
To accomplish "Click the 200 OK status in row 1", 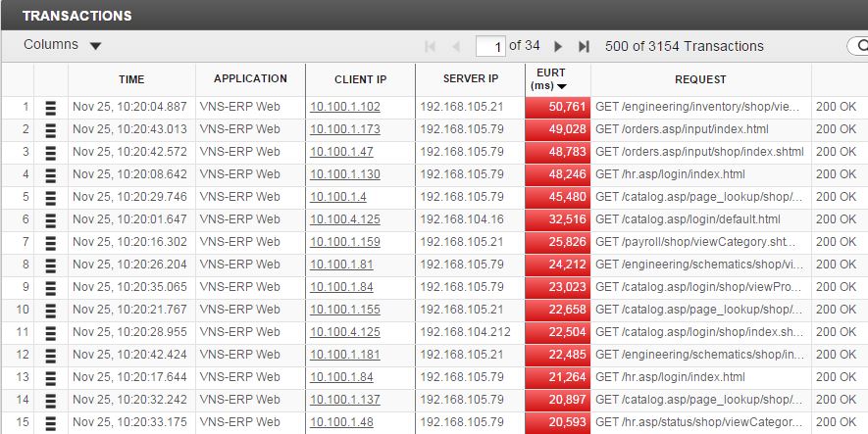I will pos(836,107).
